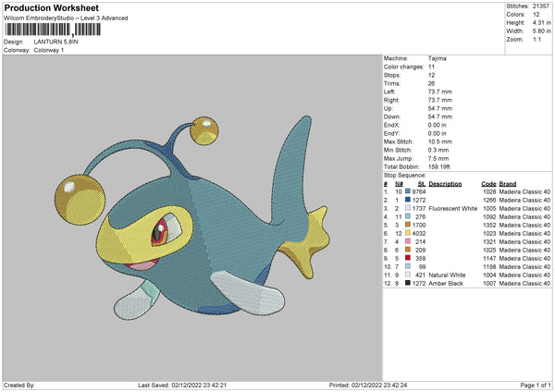Click the St. column header
555x392 pixels.
click(x=421, y=182)
